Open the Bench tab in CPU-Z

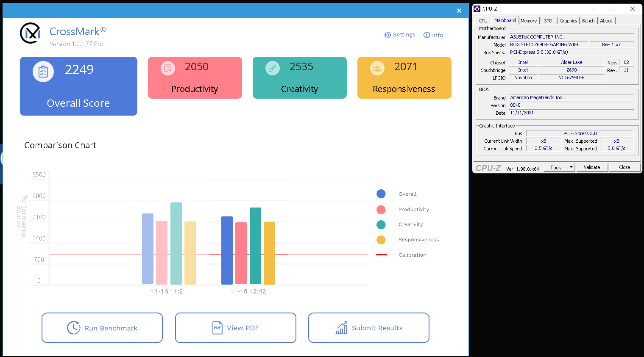(588, 21)
